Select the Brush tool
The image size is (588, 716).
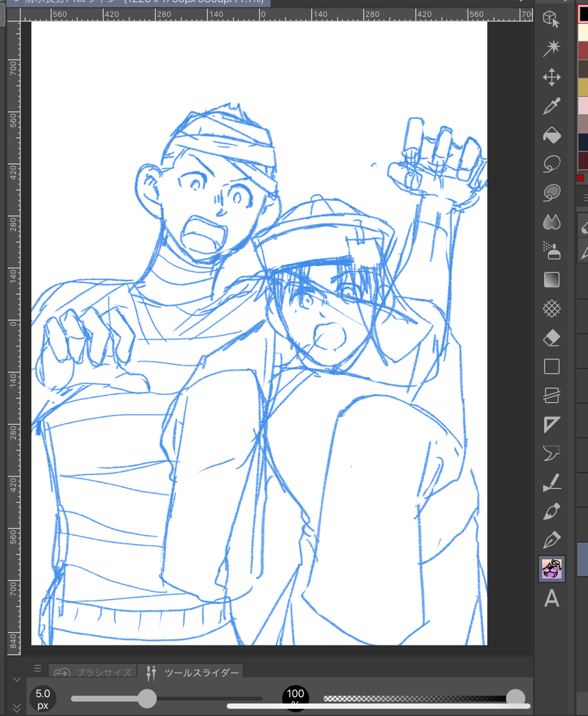(x=551, y=512)
